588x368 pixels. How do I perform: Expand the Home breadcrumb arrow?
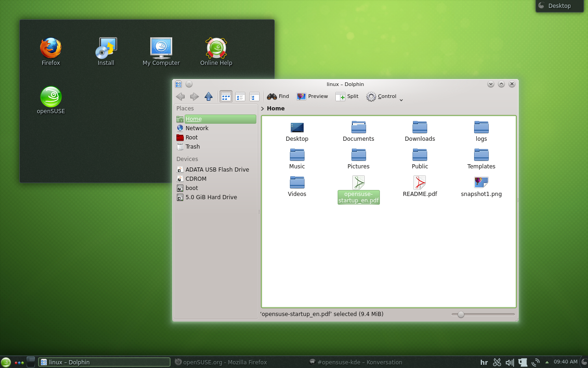pos(262,109)
